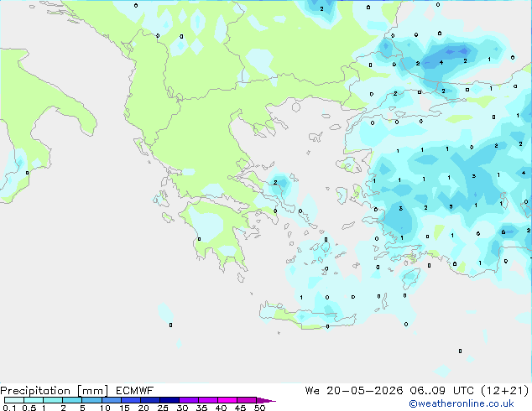Image resolution: width=532 pixels, height=411 pixels.
Task: Click the '25' legend scale value
Action: tap(163, 408)
